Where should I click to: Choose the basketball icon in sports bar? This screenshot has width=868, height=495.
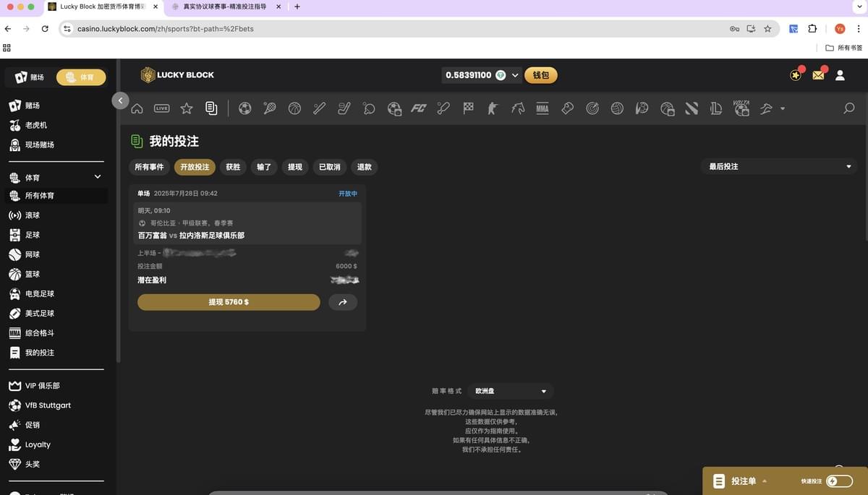point(294,108)
